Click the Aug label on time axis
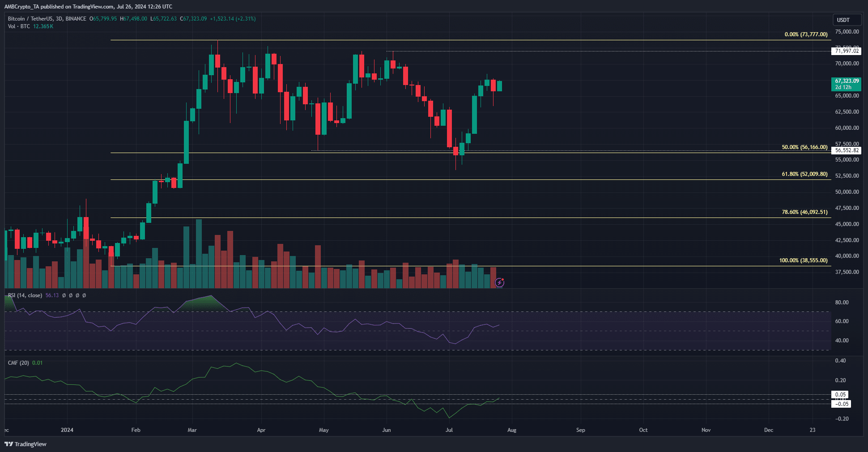The width and height of the screenshot is (868, 452). (x=512, y=430)
